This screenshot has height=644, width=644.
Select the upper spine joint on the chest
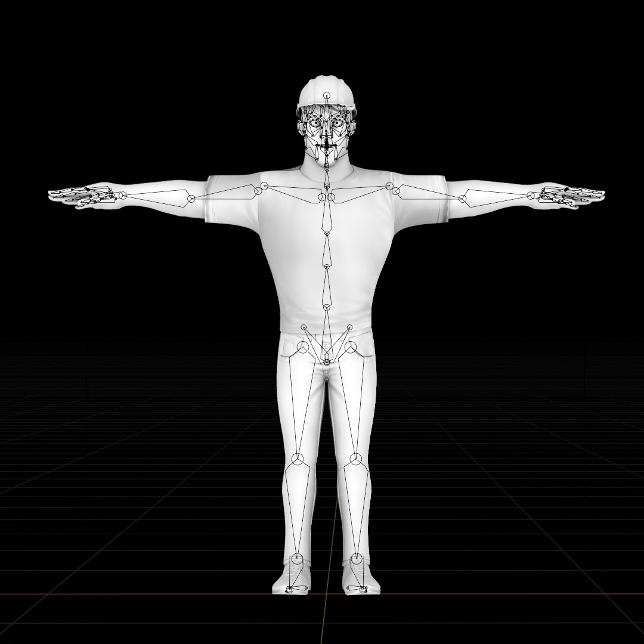pos(327,233)
